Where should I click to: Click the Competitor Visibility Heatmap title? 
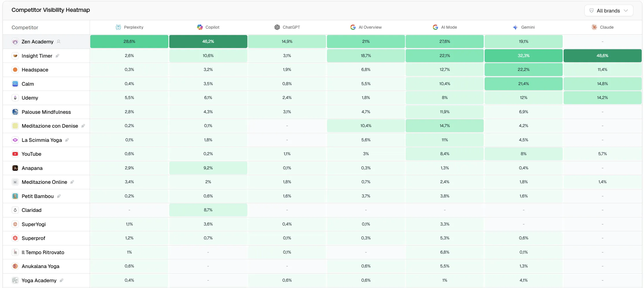[x=51, y=10]
